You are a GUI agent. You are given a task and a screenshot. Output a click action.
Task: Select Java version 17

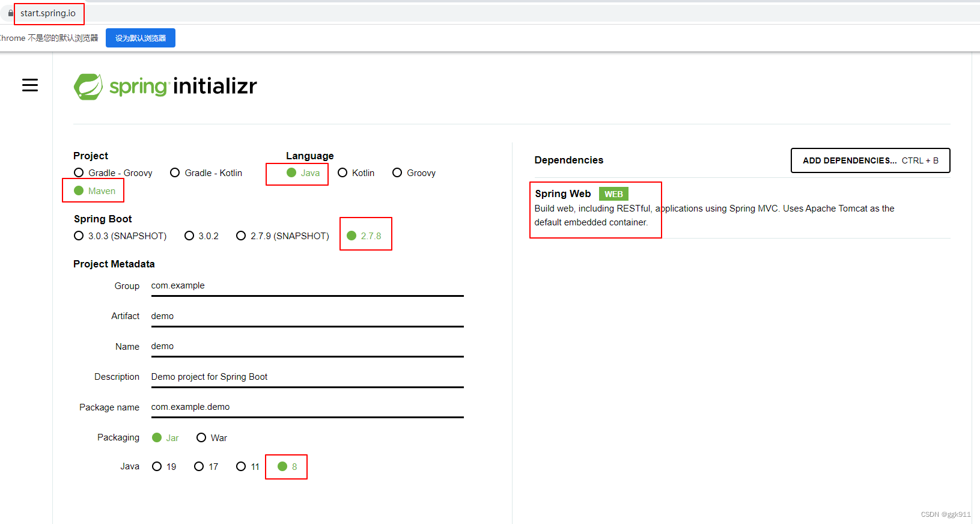(206, 467)
